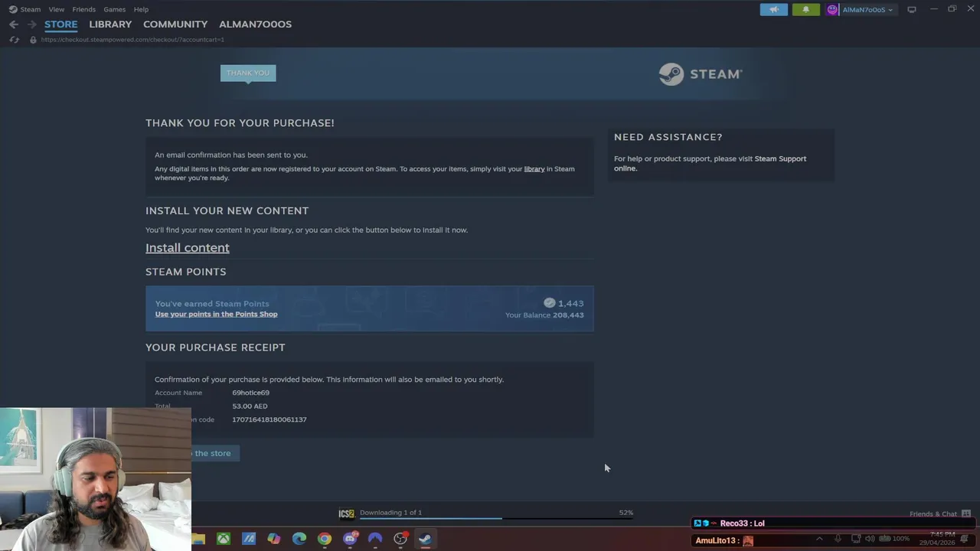Open the Steam menu

point(30,9)
